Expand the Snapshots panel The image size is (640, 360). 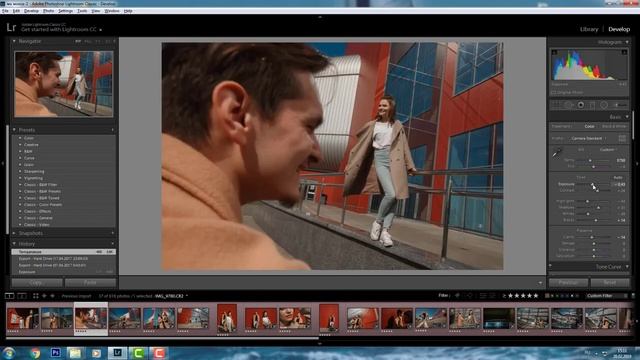pos(14,233)
